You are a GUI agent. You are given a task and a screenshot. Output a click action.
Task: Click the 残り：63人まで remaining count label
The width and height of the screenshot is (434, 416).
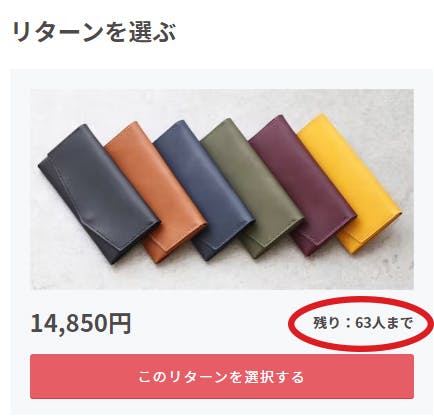[x=363, y=323]
